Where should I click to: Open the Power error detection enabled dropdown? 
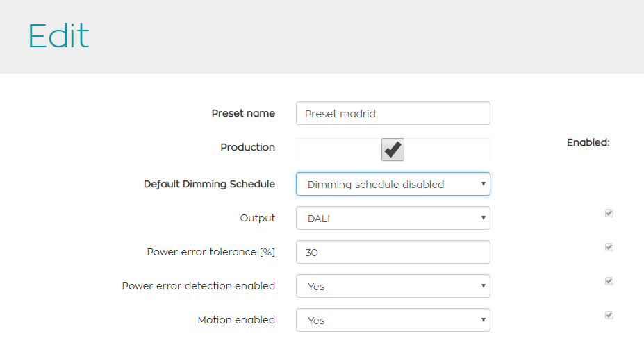[x=393, y=286]
